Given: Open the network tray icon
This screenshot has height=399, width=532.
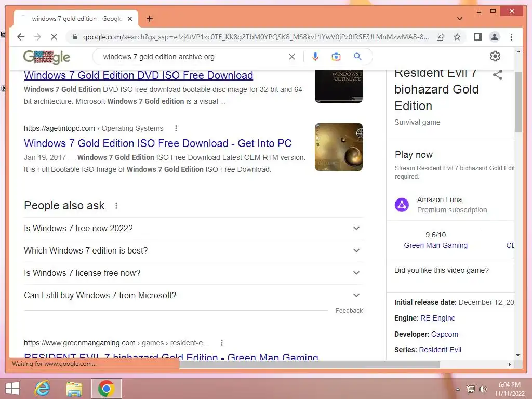Looking at the screenshot, I should coord(471,389).
